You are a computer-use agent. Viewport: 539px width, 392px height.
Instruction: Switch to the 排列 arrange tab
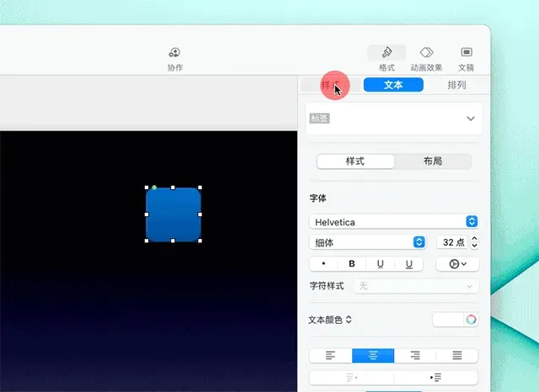coord(456,85)
